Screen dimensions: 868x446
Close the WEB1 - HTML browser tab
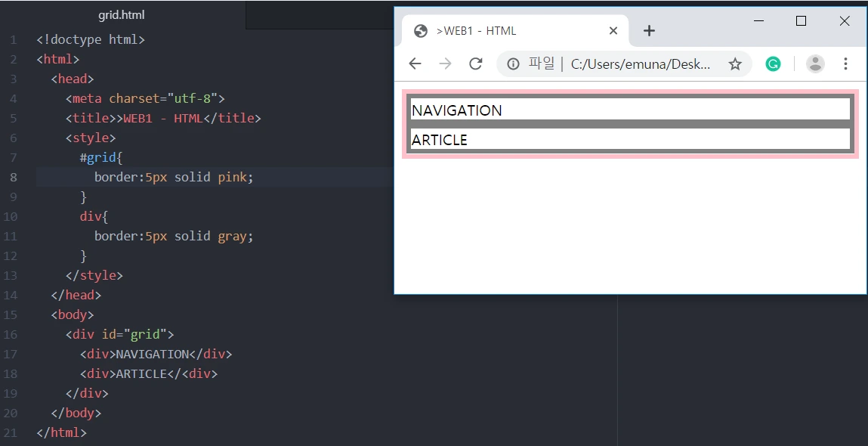(613, 31)
